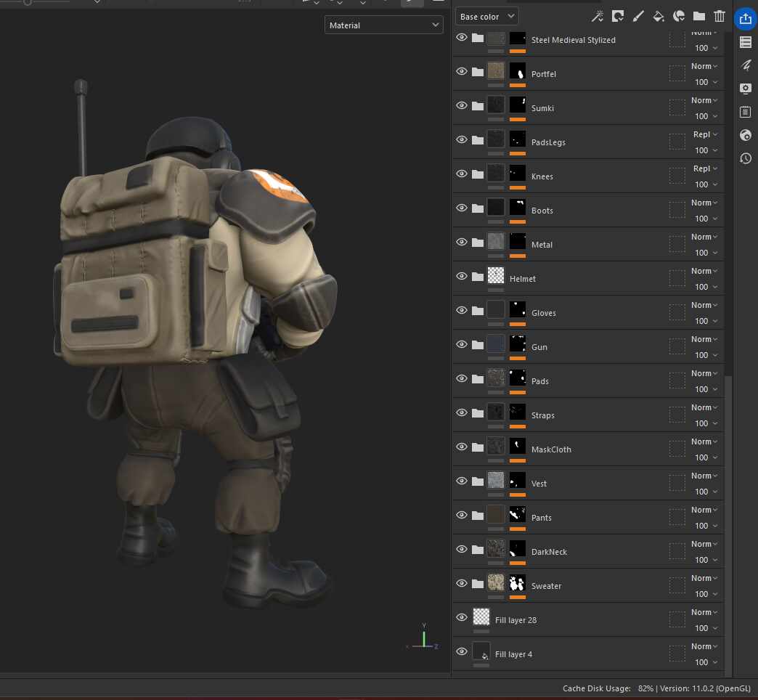Delete the selected layer with the trash icon
This screenshot has height=700, width=758.
tap(720, 16)
